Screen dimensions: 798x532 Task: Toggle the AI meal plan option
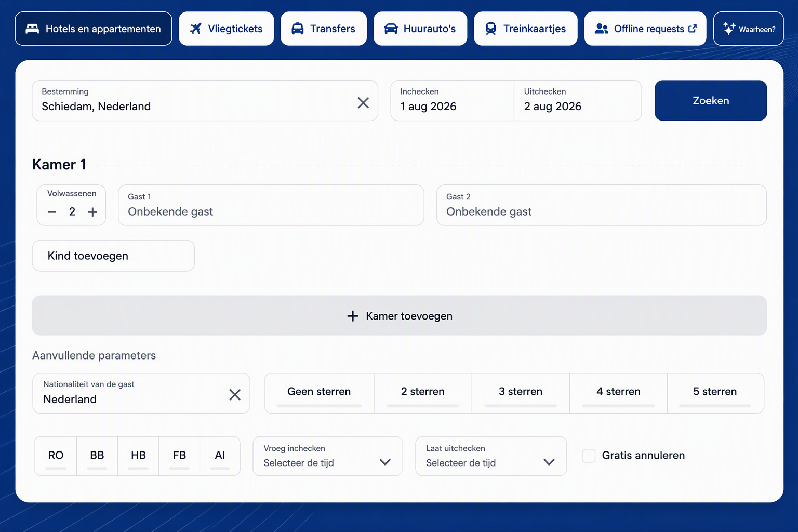point(220,456)
